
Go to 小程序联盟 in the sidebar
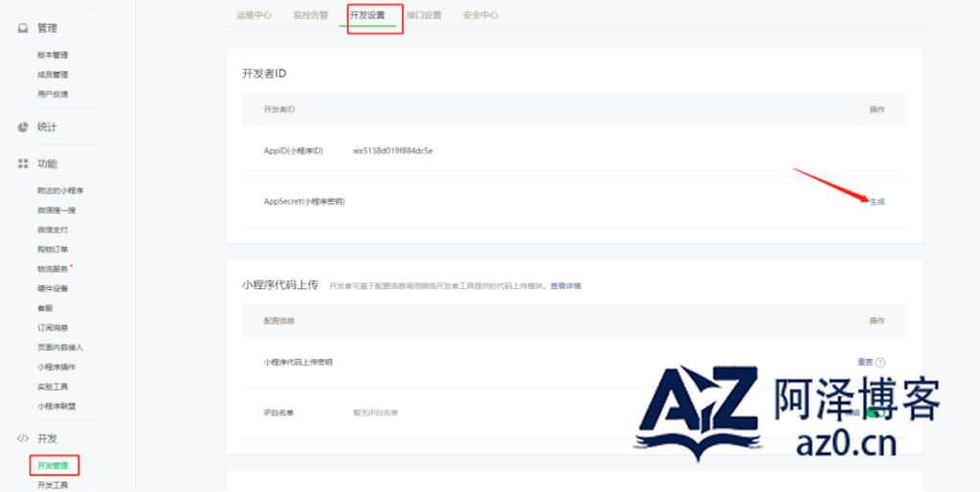point(56,406)
